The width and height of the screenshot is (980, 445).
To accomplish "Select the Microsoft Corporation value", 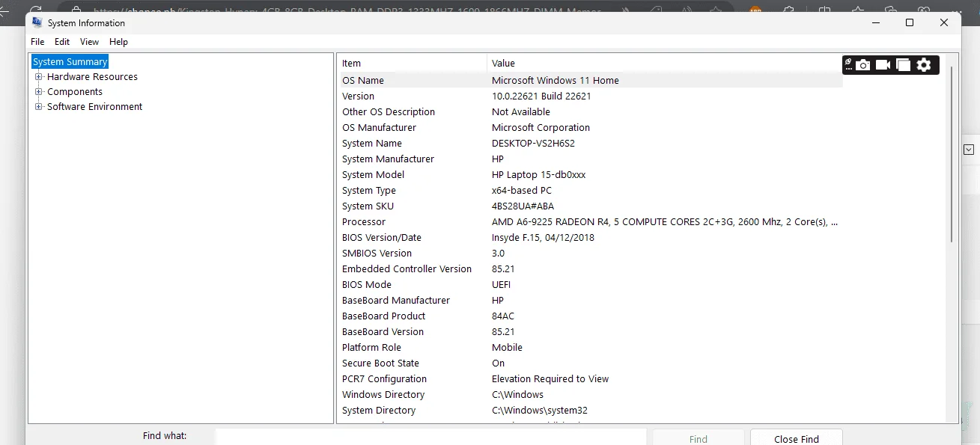I will click(x=541, y=127).
